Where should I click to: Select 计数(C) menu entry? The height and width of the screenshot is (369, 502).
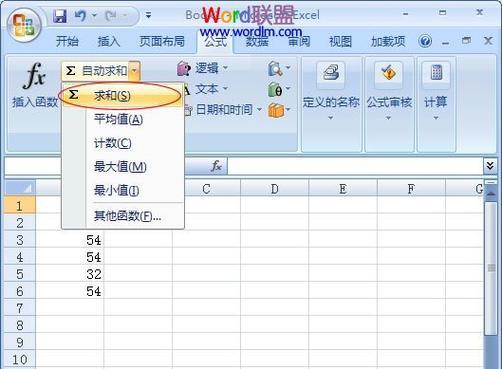coord(123,143)
